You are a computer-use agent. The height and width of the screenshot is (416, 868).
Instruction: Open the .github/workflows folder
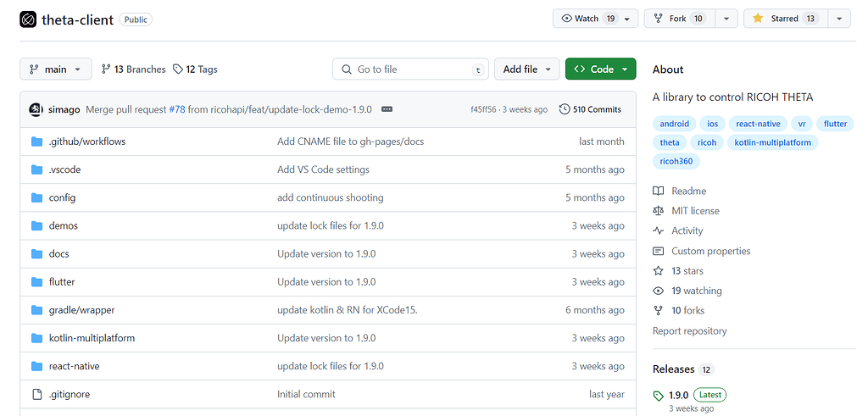point(87,141)
